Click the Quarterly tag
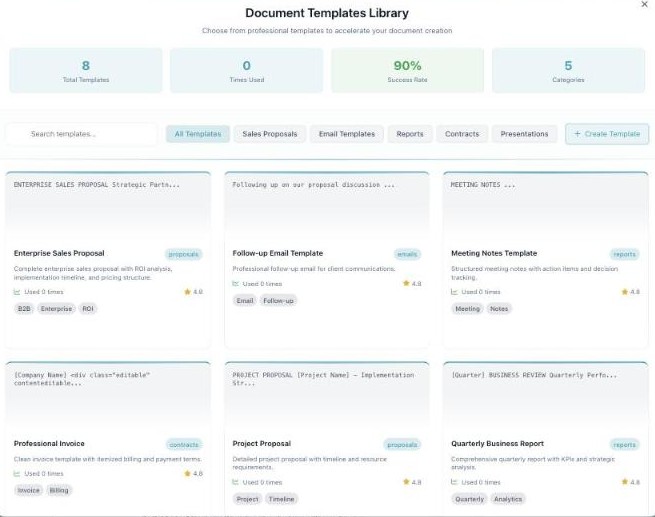This screenshot has width=655, height=517. pos(470,499)
